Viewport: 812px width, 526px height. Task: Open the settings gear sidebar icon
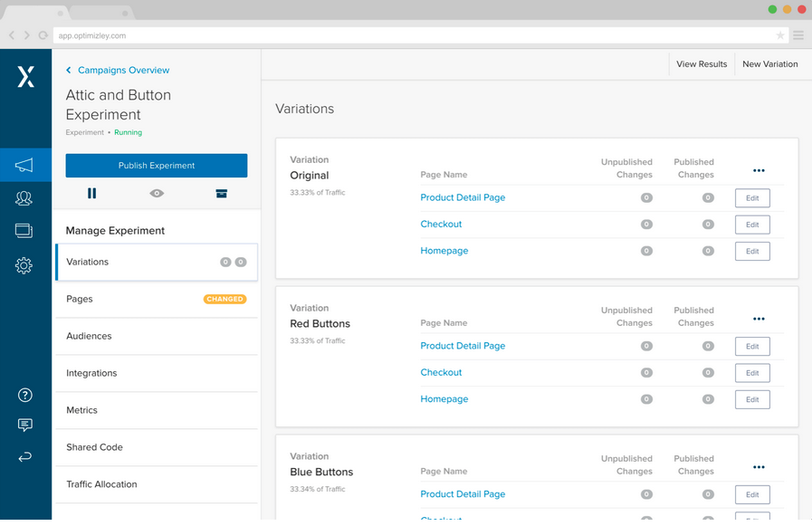click(x=24, y=265)
